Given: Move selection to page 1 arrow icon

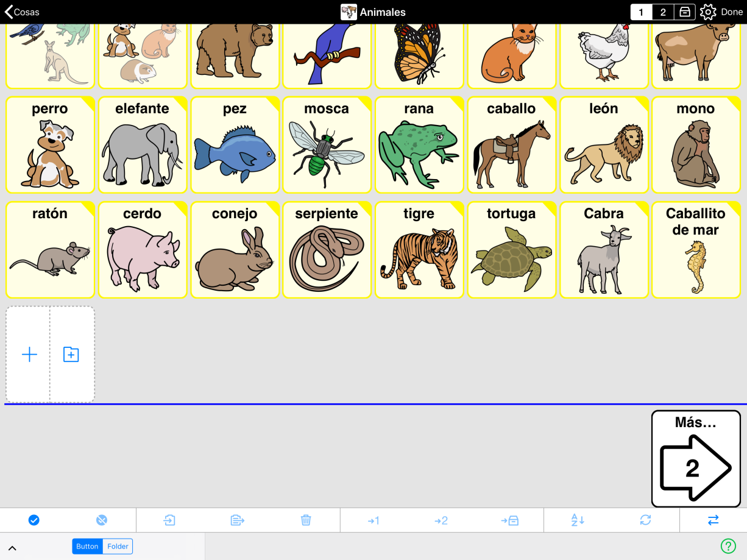Looking at the screenshot, I should point(373,520).
